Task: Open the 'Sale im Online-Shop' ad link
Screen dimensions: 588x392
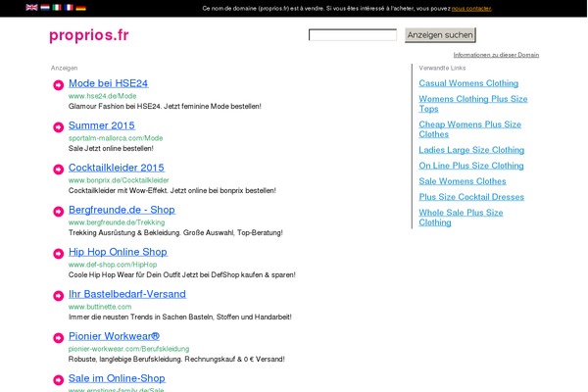Action: (117, 378)
